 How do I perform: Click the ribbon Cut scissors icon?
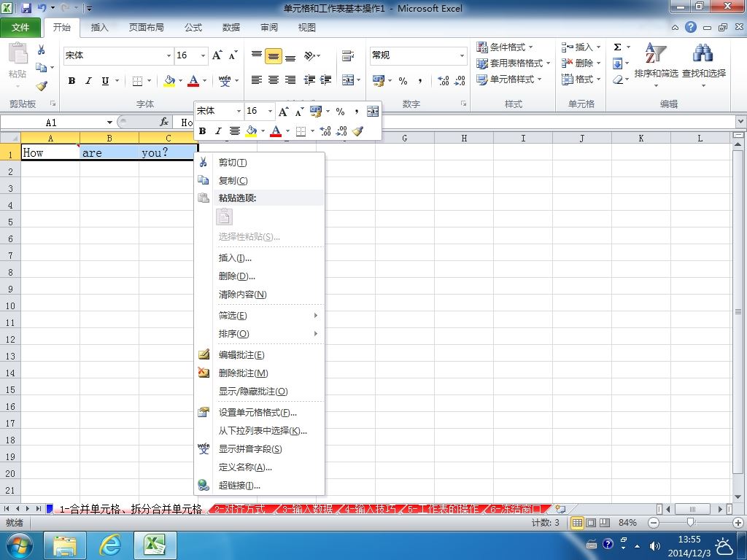42,50
